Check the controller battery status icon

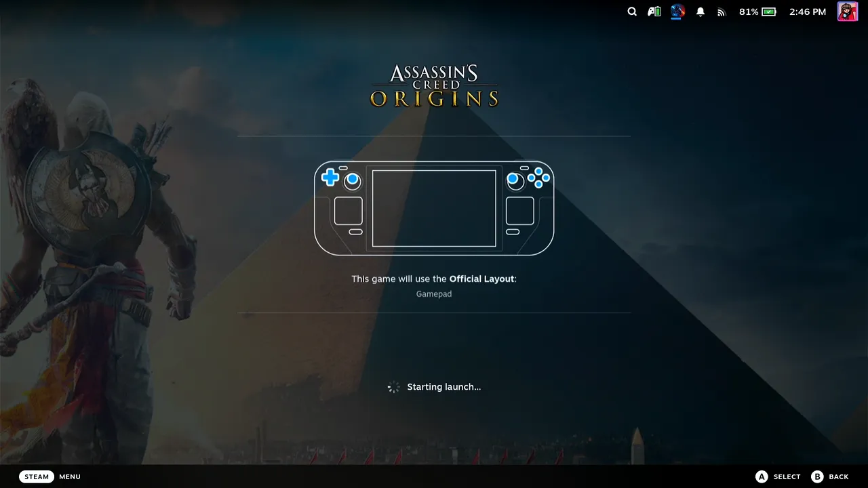[654, 12]
